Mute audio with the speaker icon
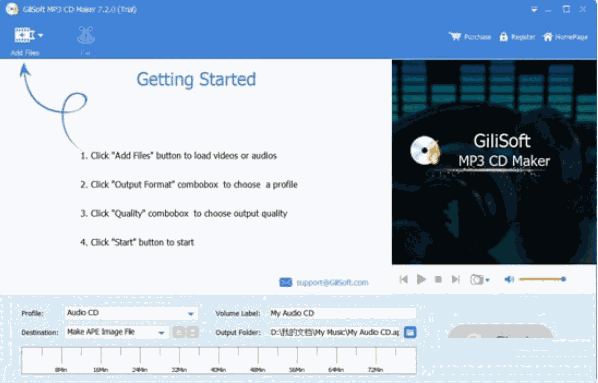The width and height of the screenshot is (598, 383). (x=509, y=280)
